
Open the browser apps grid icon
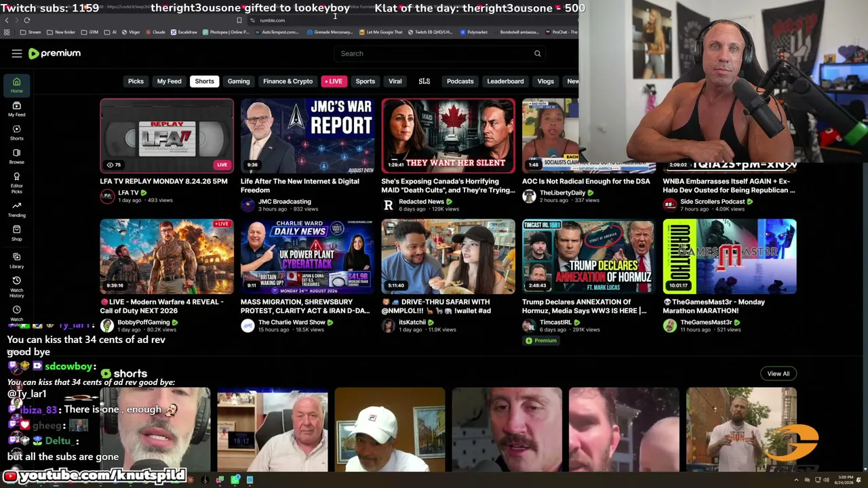tap(7, 32)
